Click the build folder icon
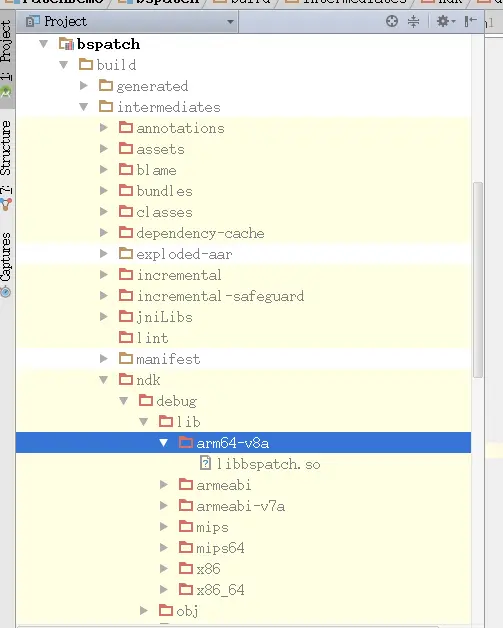Screen dimensions: 503x628 coord(86,64)
